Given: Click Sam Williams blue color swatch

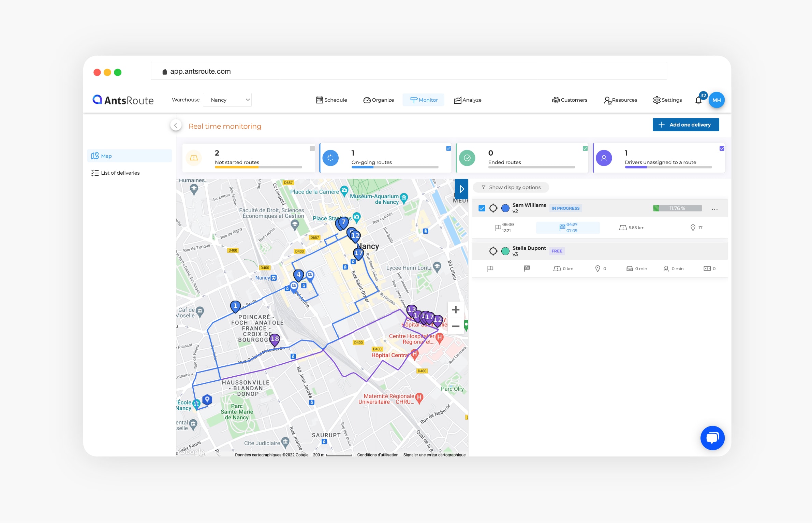Looking at the screenshot, I should click(505, 208).
